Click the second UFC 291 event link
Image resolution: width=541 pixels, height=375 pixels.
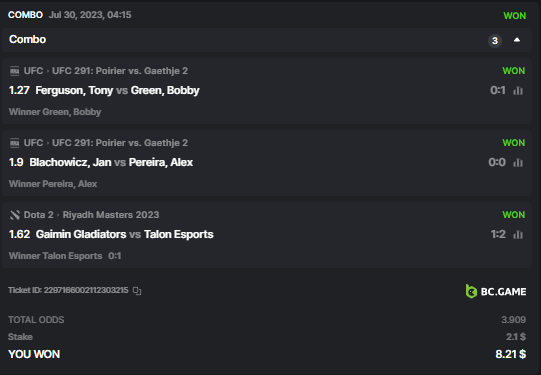(120, 143)
